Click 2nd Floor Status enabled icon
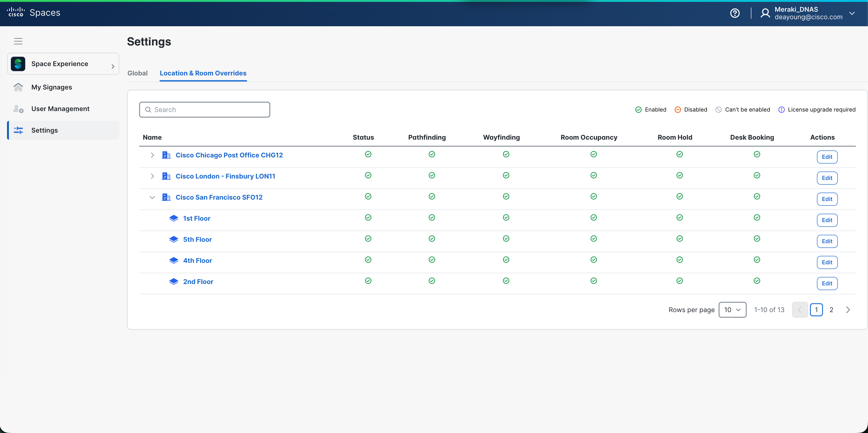 (368, 281)
